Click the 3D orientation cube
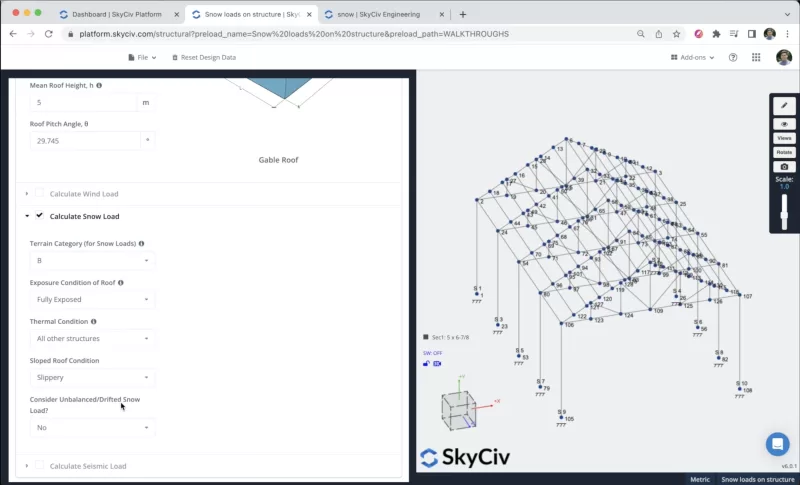Viewport: 800px width, 485px height. point(459,410)
